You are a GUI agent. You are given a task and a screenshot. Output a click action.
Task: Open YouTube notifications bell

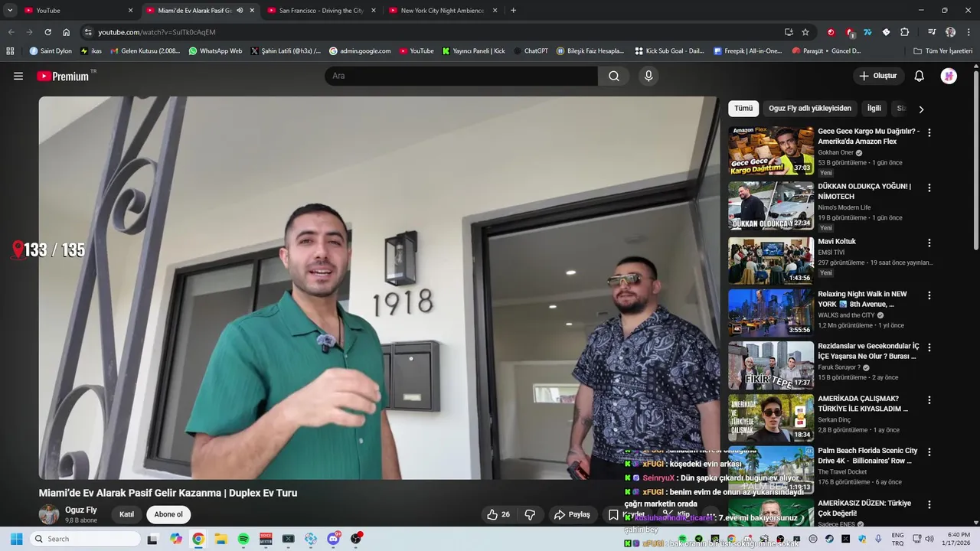click(920, 76)
